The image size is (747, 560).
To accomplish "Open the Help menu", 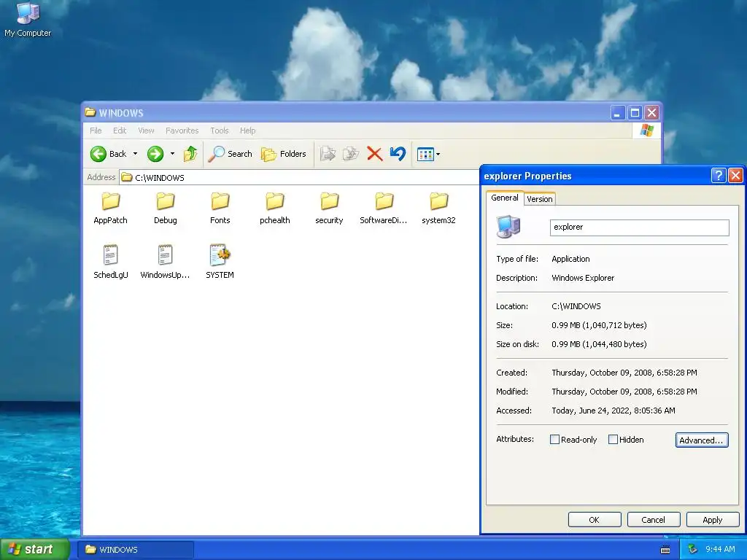I will 248,131.
